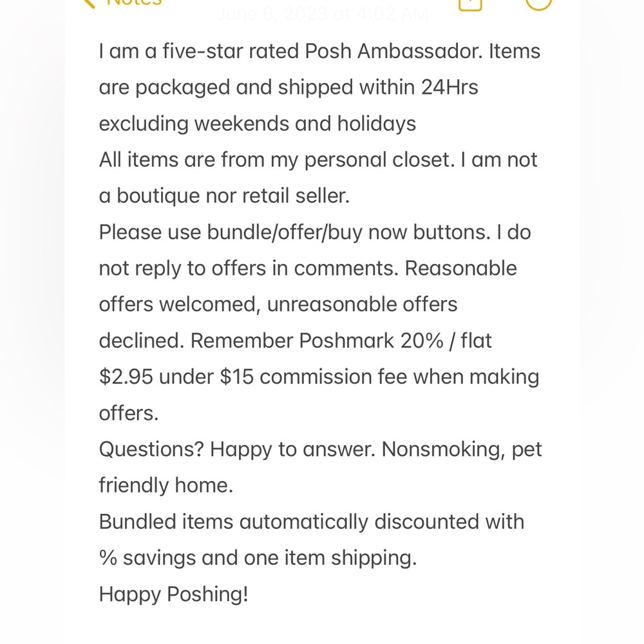Go back to the Notes list

pyautogui.click(x=133, y=3)
